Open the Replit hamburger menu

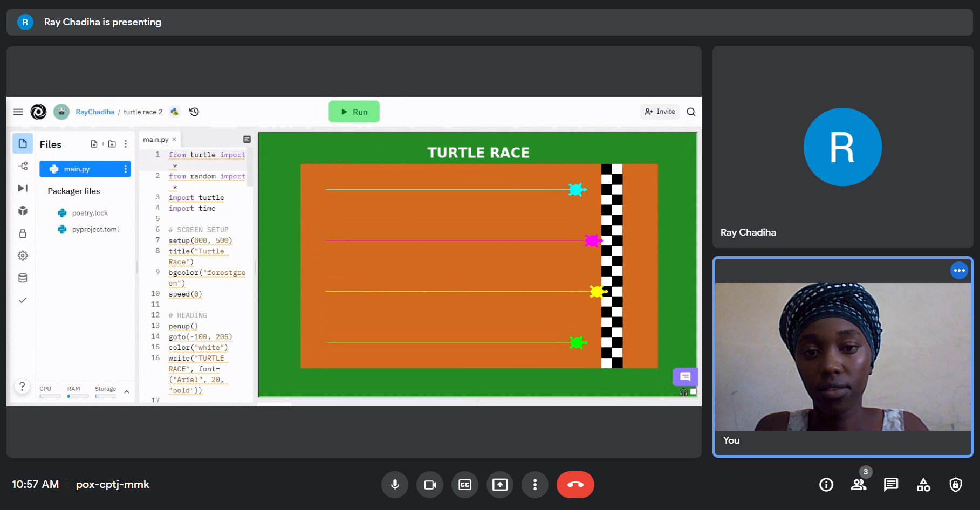[x=18, y=112]
